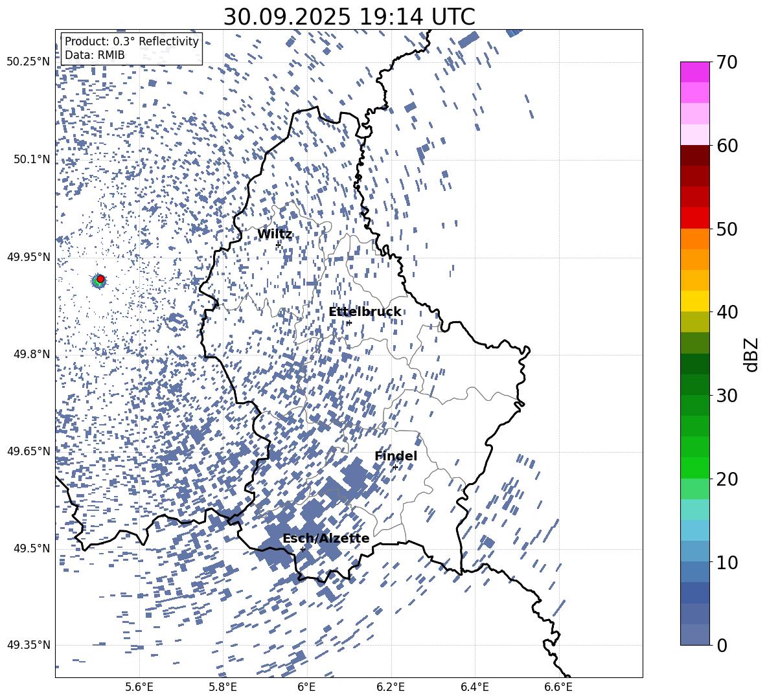This screenshot has height=700, width=767.
Task: Click the title 30.09.2025 19:14 UTC
Action: [x=349, y=17]
